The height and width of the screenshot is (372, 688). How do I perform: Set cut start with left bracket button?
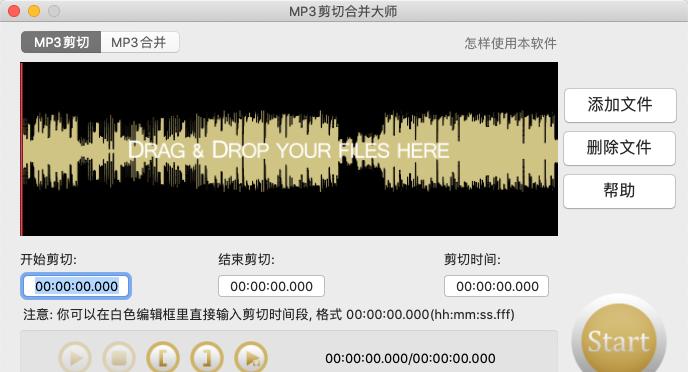pyautogui.click(x=163, y=358)
